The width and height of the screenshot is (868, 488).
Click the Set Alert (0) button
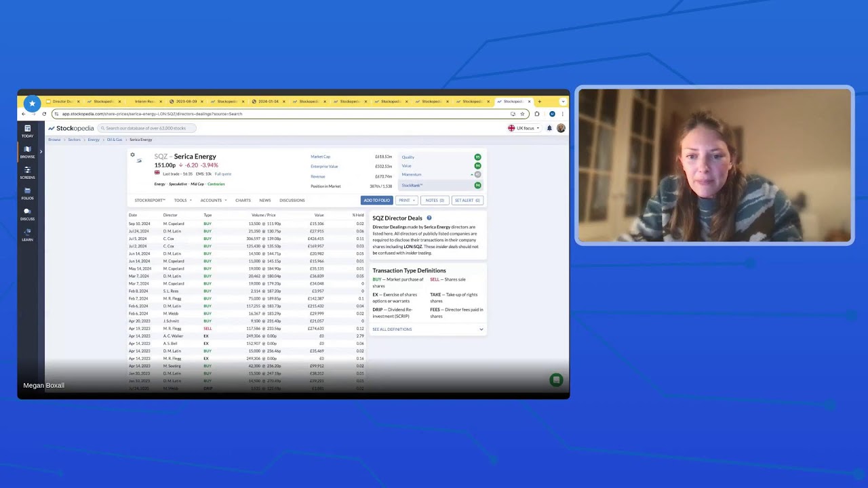coord(467,201)
